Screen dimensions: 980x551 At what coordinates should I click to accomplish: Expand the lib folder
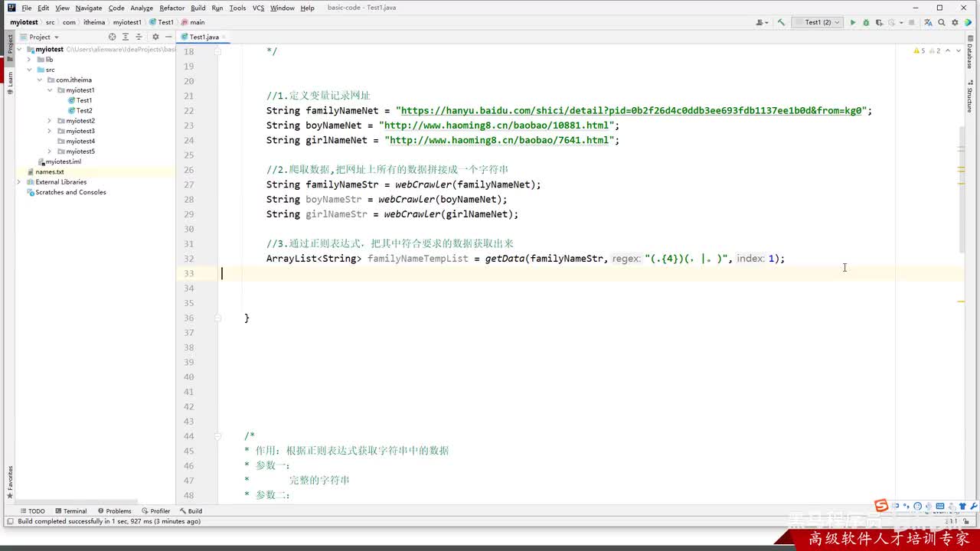point(29,59)
